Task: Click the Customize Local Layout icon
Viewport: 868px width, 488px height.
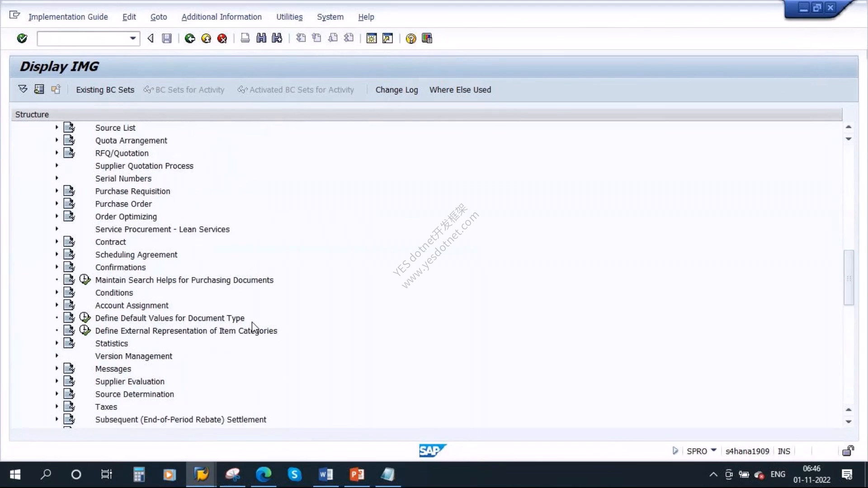Action: [427, 38]
